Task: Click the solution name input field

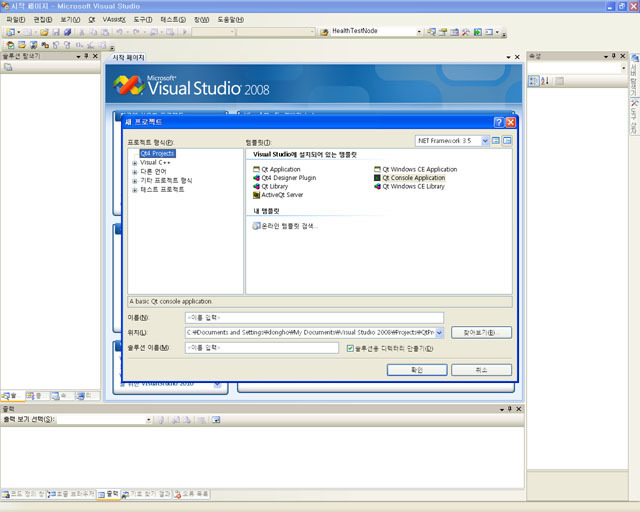Action: (262, 348)
